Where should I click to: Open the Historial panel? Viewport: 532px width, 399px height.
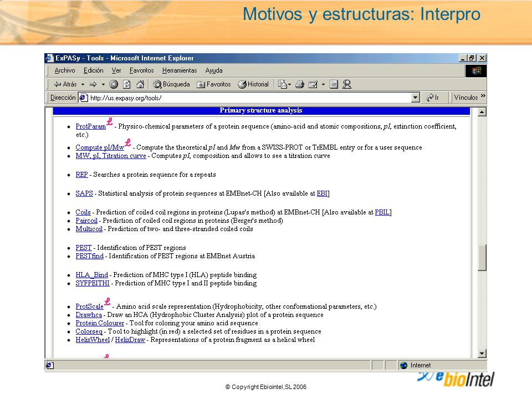point(253,84)
